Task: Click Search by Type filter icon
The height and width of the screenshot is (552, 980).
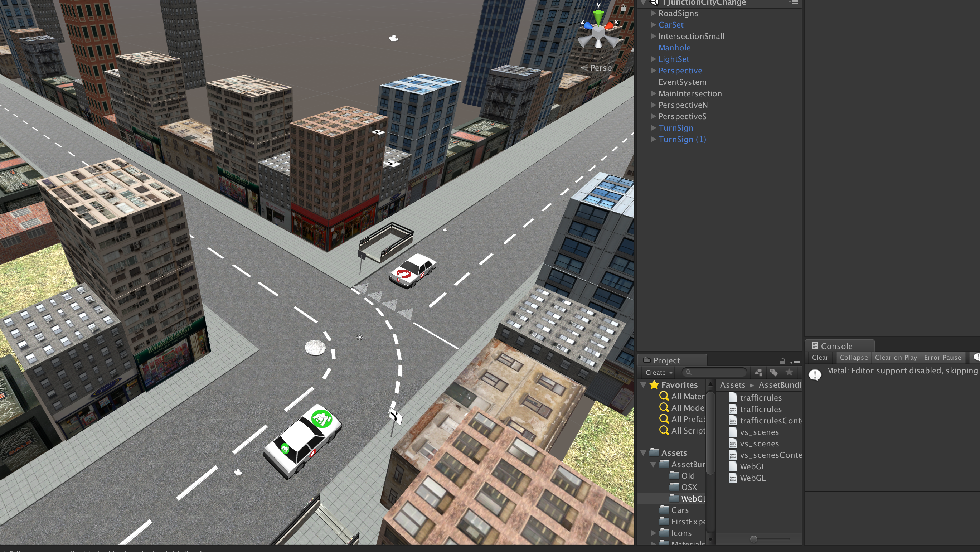Action: pyautogui.click(x=758, y=372)
